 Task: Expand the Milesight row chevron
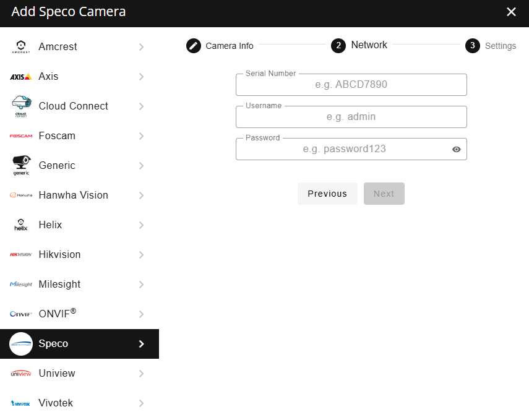(141, 285)
